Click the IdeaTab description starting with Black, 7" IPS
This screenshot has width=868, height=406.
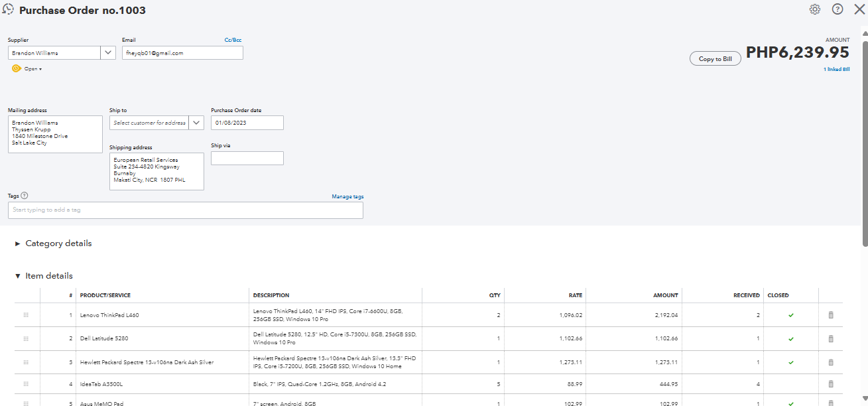tap(336, 384)
